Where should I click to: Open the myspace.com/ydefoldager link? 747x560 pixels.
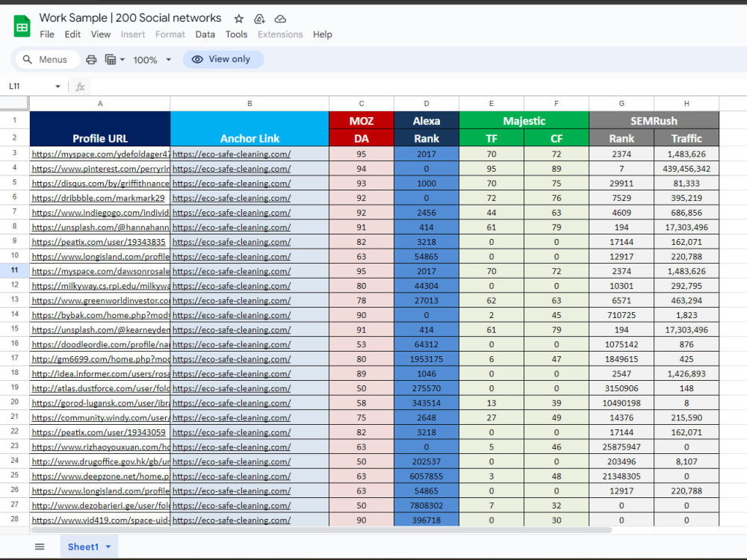[101, 154]
